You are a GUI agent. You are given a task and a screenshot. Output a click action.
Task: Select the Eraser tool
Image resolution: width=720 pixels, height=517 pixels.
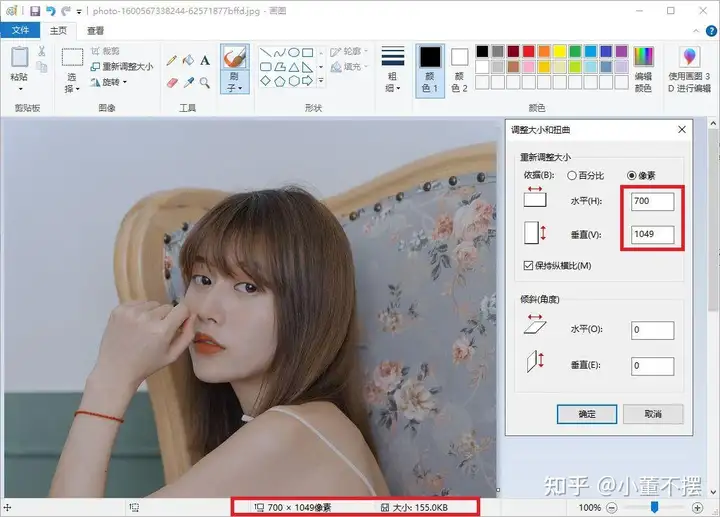coord(172,83)
